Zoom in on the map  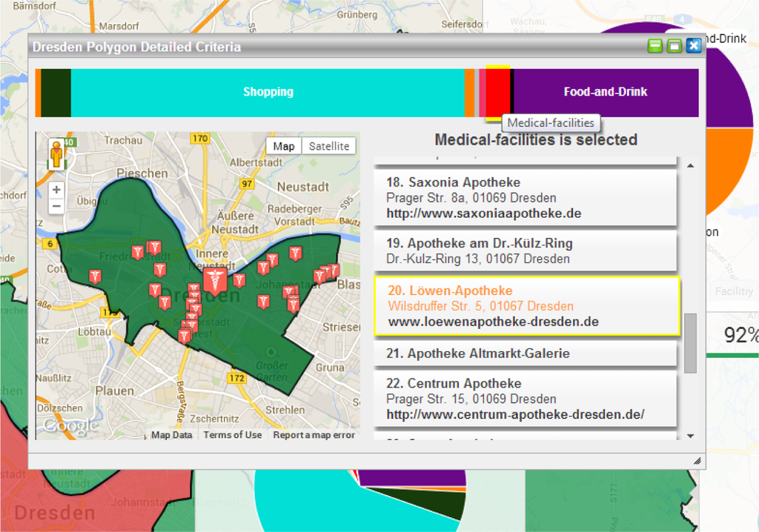[x=56, y=190]
